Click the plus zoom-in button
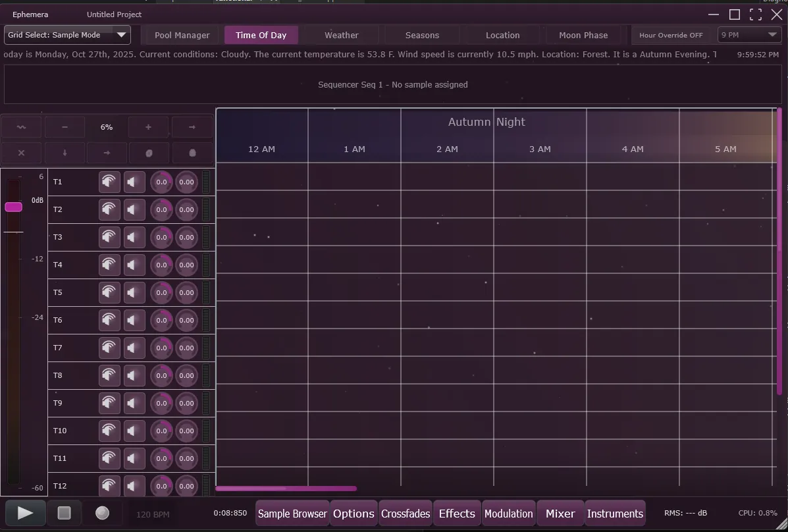Screen dimensions: 788x532 tap(148, 127)
